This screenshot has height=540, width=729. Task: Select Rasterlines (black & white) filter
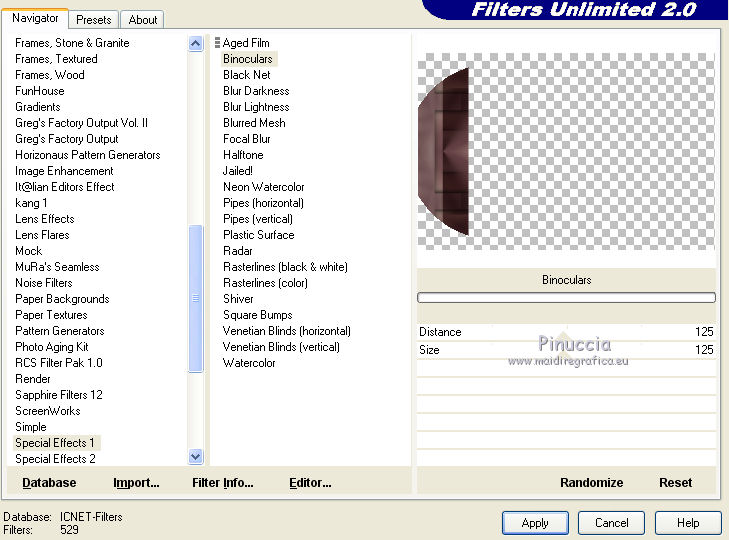pos(285,267)
